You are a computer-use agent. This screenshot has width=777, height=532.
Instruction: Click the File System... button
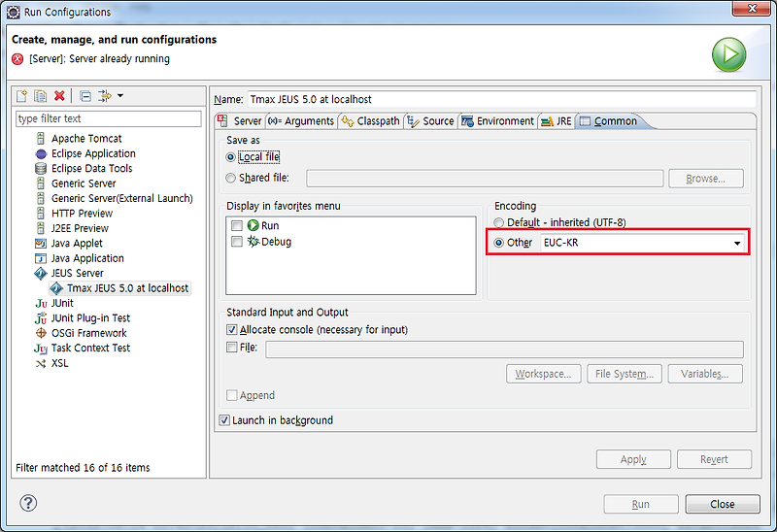[x=625, y=374]
